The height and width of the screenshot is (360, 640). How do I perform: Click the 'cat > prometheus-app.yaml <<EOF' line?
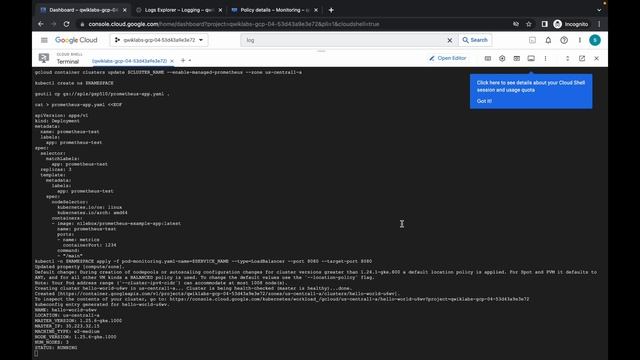(x=78, y=104)
